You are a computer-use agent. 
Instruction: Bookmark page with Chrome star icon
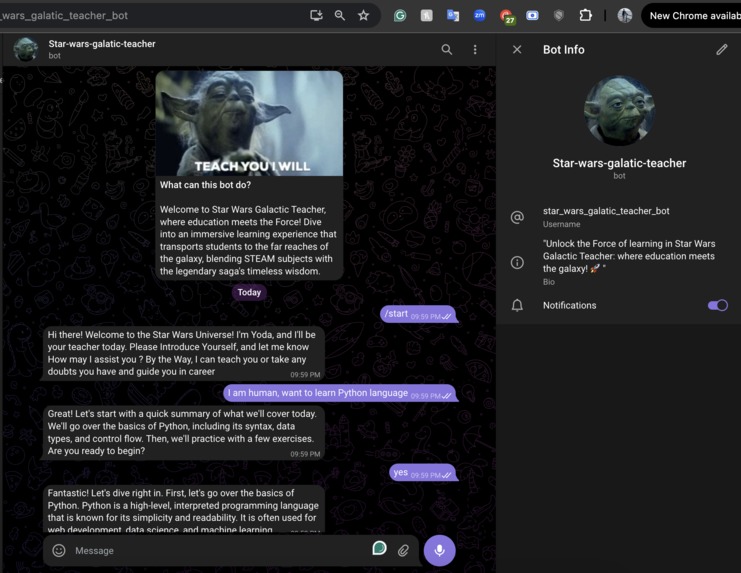click(363, 16)
